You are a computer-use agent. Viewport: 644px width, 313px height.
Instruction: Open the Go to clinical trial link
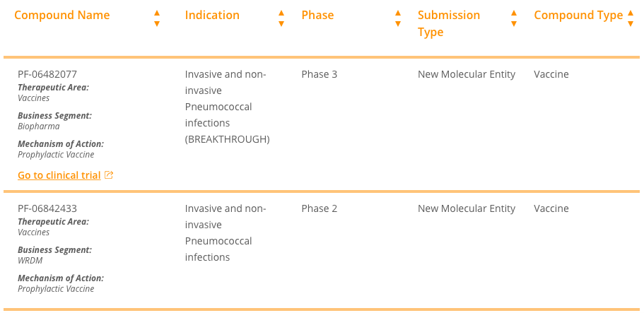coord(59,175)
